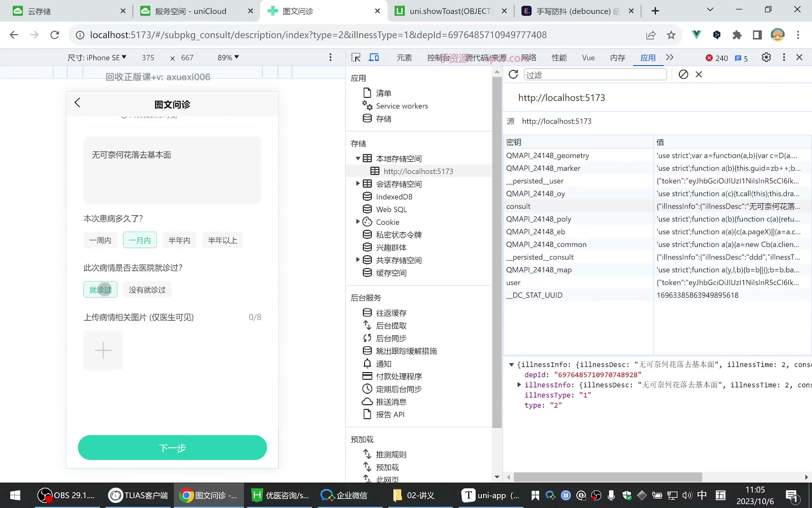This screenshot has height=508, width=812.
Task: Expand illnessInfo object in preview
Action: [x=519, y=385]
